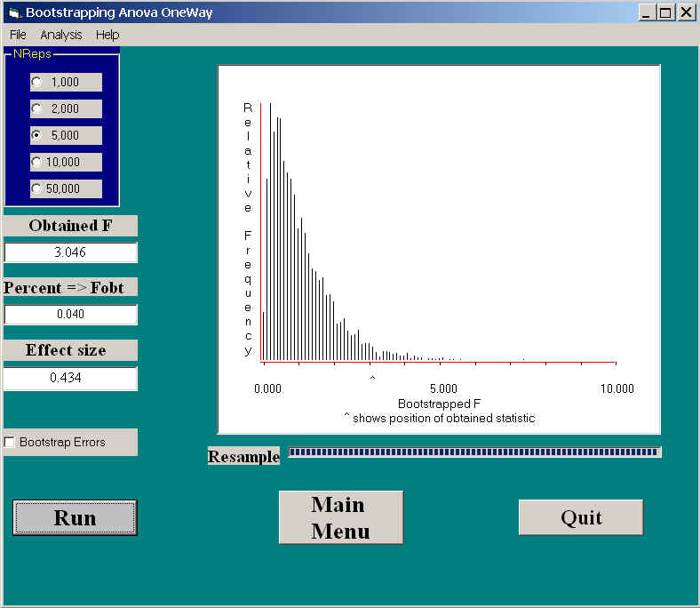The width and height of the screenshot is (700, 608).
Task: Pick the 10,000 NReps radio option
Action: (36, 162)
